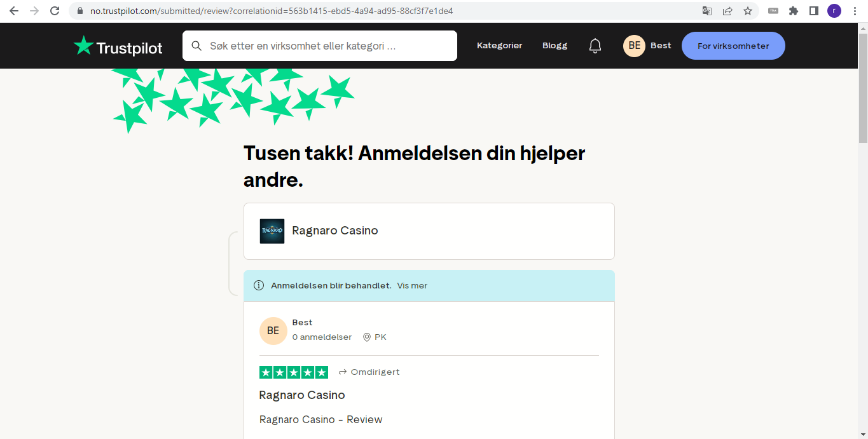Click the padlock site info icon
The width and height of the screenshot is (868, 439).
tap(79, 11)
